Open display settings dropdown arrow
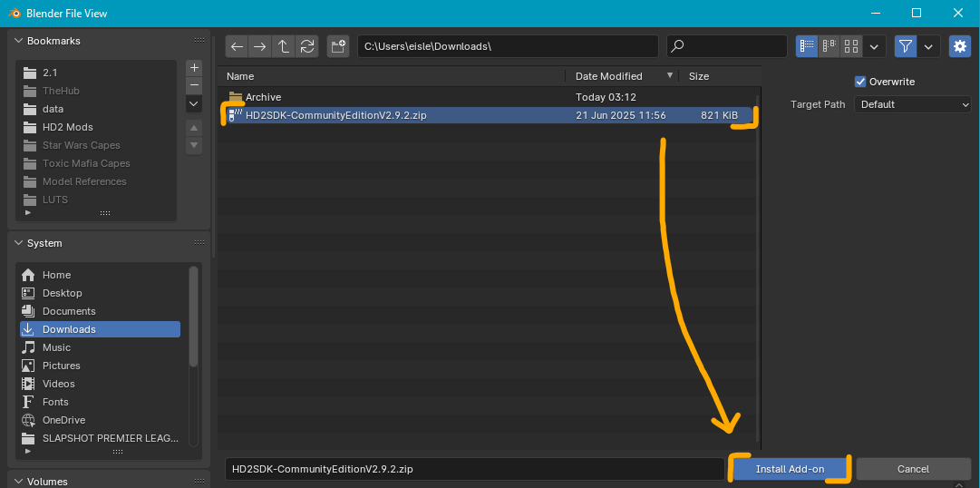The width and height of the screenshot is (980, 488). point(874,46)
